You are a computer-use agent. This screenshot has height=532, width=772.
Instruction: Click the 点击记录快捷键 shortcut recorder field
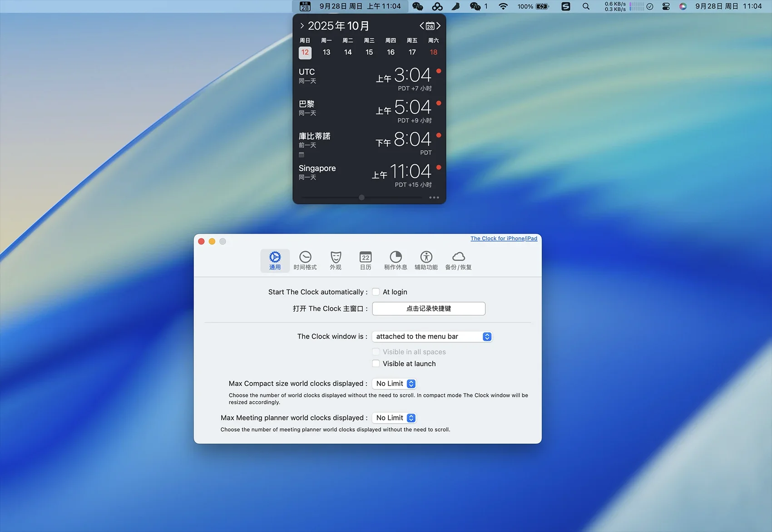429,309
